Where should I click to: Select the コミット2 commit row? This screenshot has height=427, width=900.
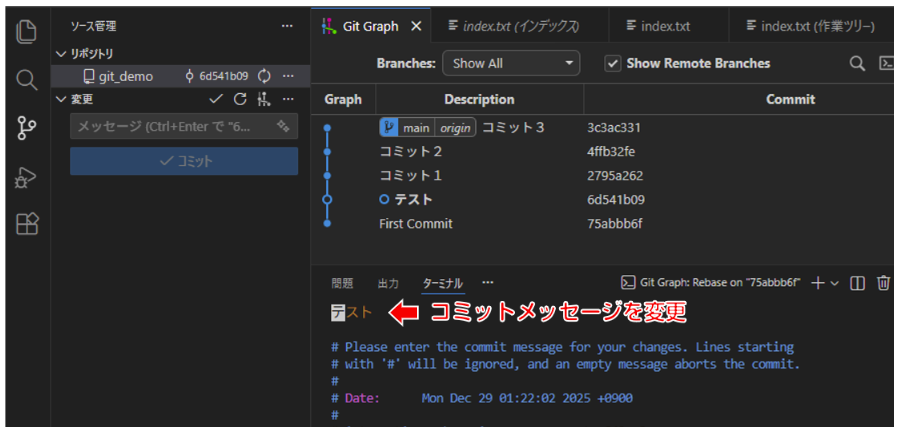(x=410, y=152)
